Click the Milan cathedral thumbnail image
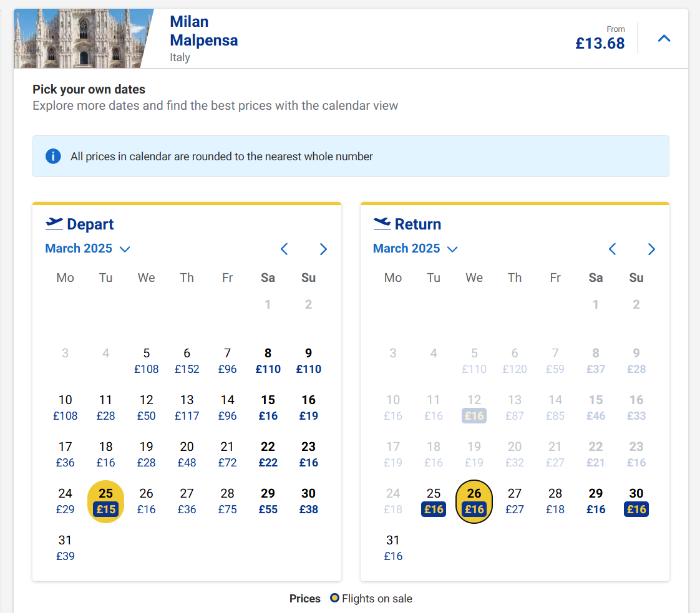The image size is (700, 613). click(83, 39)
